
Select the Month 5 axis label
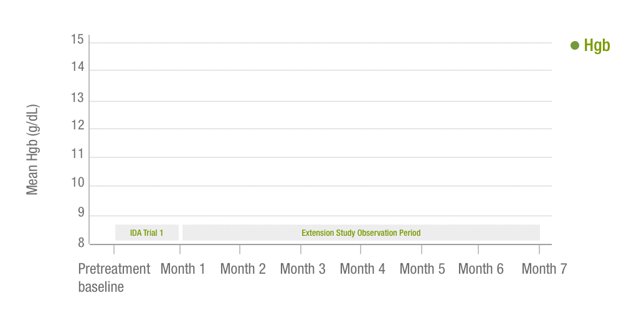[x=422, y=269]
